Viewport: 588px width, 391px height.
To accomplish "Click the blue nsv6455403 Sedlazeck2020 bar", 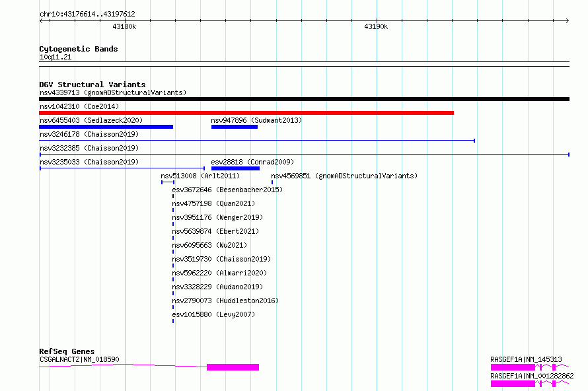I will pyautogui.click(x=106, y=127).
